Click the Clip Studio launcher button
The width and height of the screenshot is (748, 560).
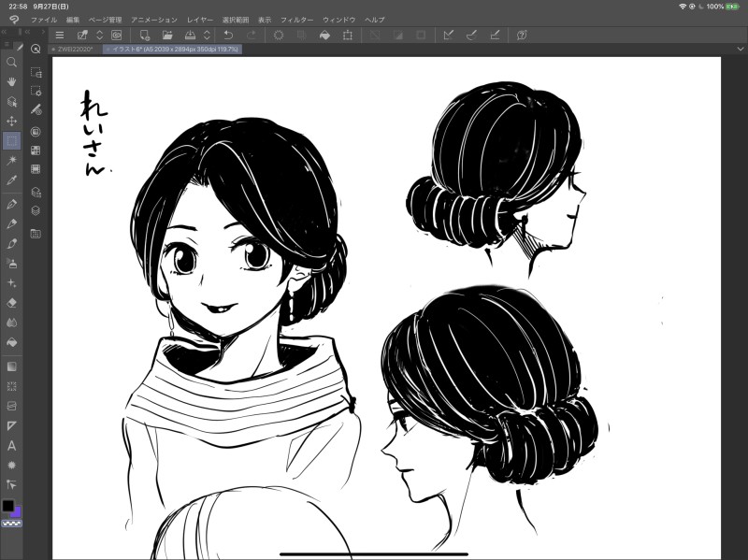click(x=116, y=35)
